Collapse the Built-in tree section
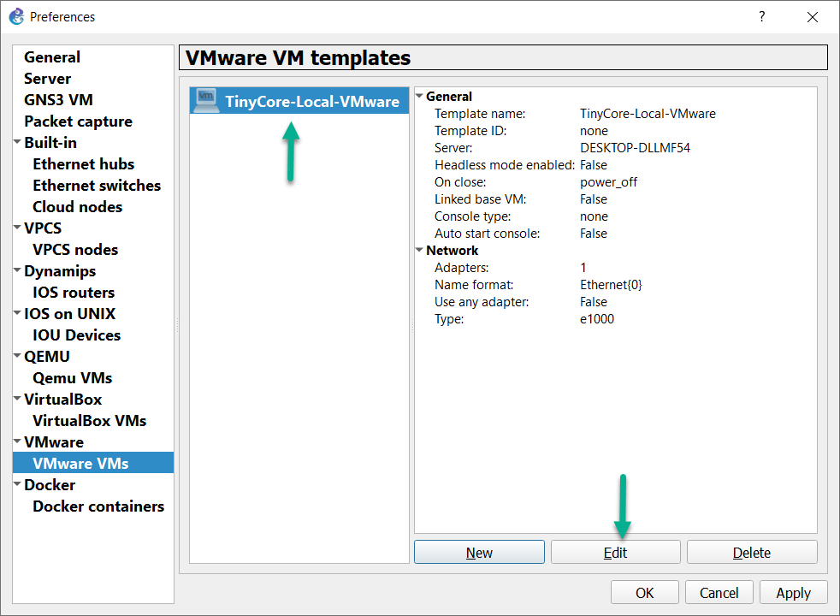Viewport: 840px width, 616px height. 17,142
